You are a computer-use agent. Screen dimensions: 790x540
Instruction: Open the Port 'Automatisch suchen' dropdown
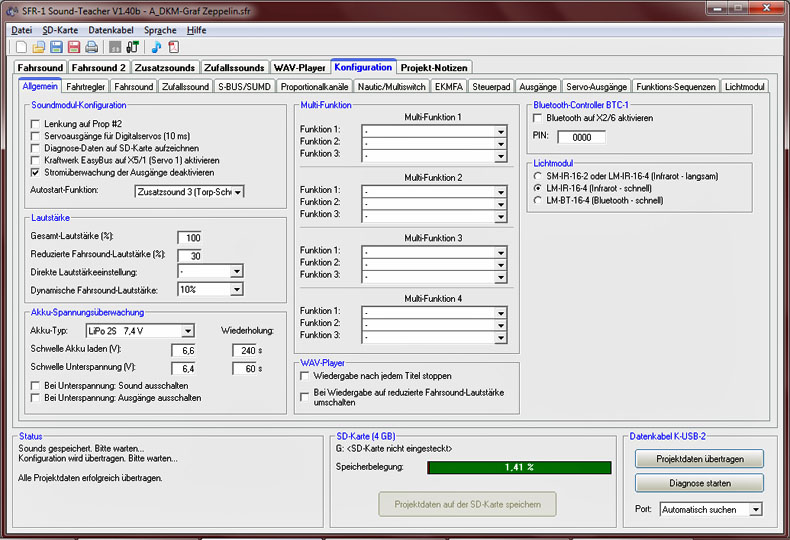pos(755,509)
